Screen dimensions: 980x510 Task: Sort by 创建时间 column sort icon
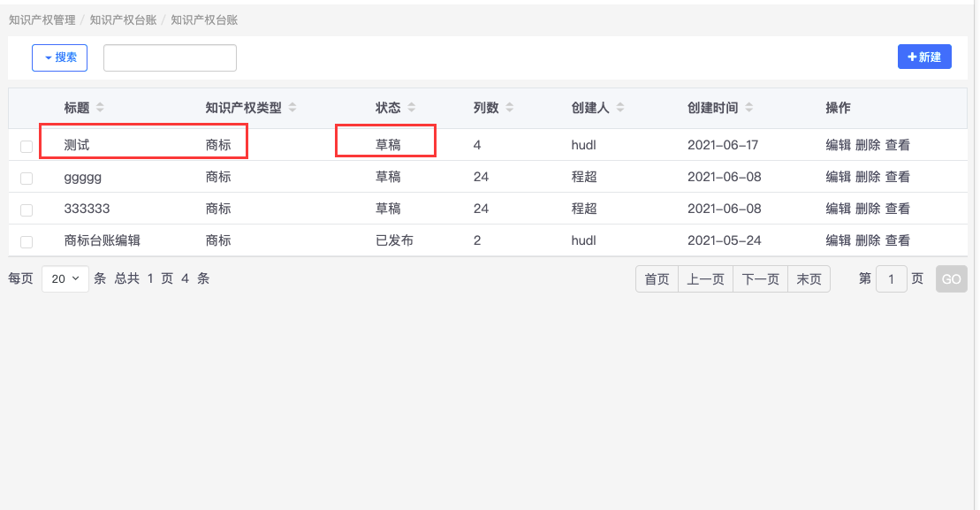(x=749, y=108)
